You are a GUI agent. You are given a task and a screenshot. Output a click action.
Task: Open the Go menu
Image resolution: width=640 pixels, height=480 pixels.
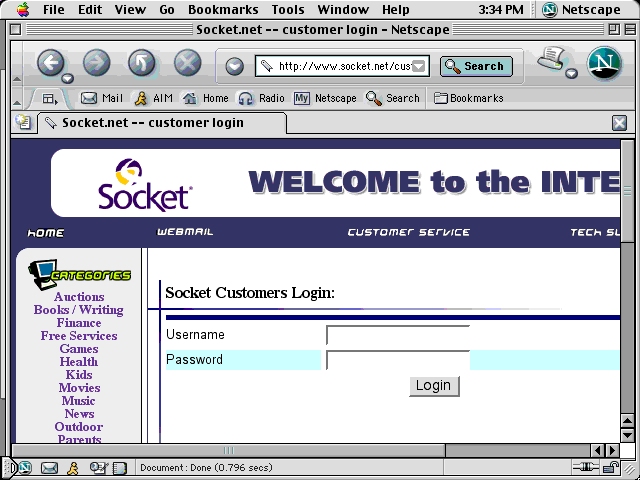pos(167,9)
